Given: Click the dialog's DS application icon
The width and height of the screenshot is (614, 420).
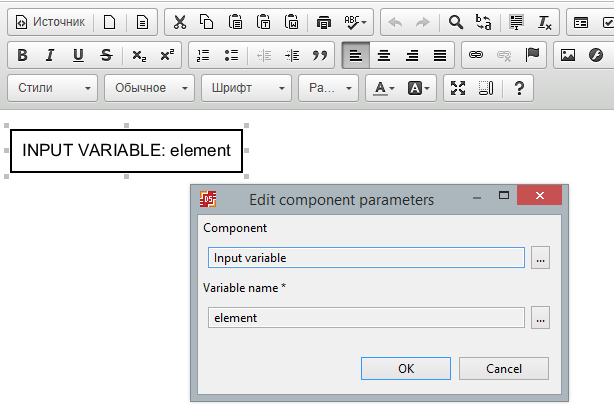Looking at the screenshot, I should pos(208,199).
